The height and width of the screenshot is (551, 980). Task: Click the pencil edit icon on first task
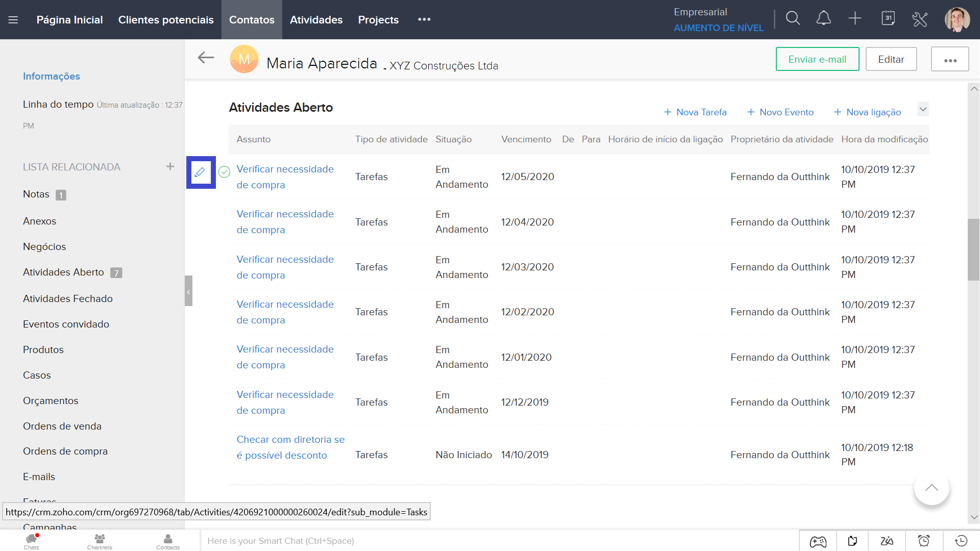pyautogui.click(x=200, y=172)
